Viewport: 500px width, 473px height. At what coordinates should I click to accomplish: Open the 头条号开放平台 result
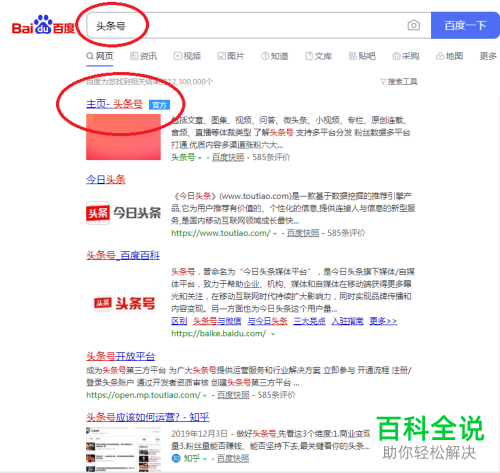tap(121, 356)
